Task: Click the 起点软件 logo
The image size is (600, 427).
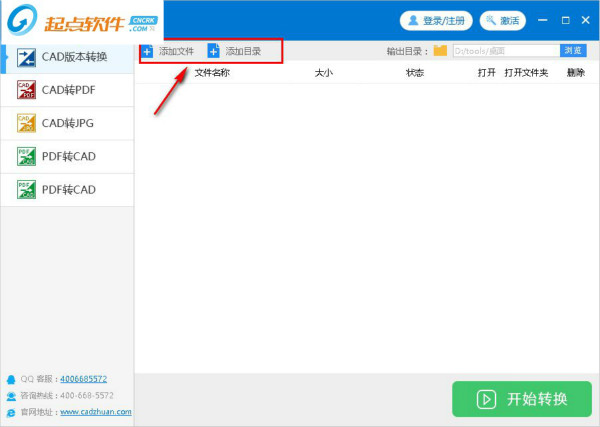Action: (82, 21)
